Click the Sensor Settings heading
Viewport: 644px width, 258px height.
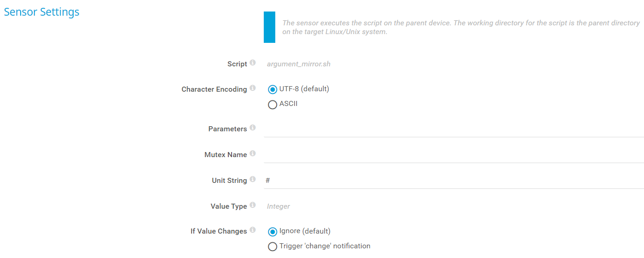click(x=41, y=12)
